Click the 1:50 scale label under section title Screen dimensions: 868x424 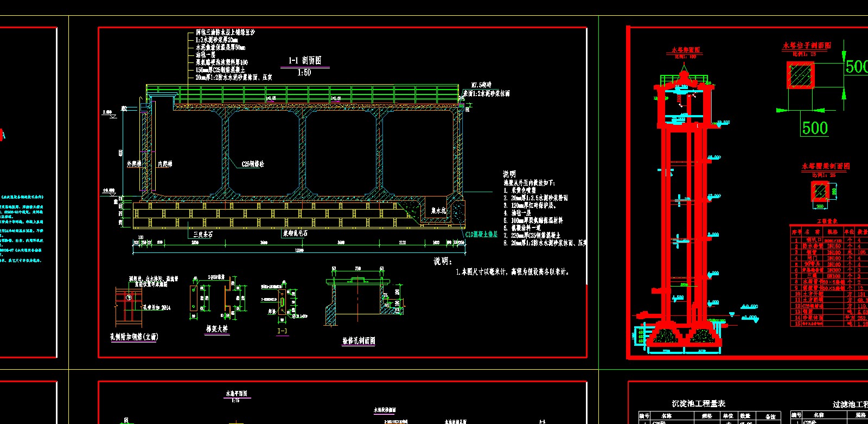point(304,73)
